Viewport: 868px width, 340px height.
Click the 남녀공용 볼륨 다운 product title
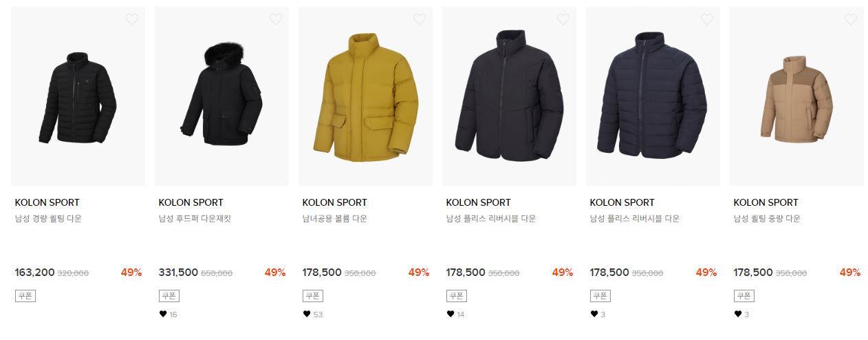[334, 219]
